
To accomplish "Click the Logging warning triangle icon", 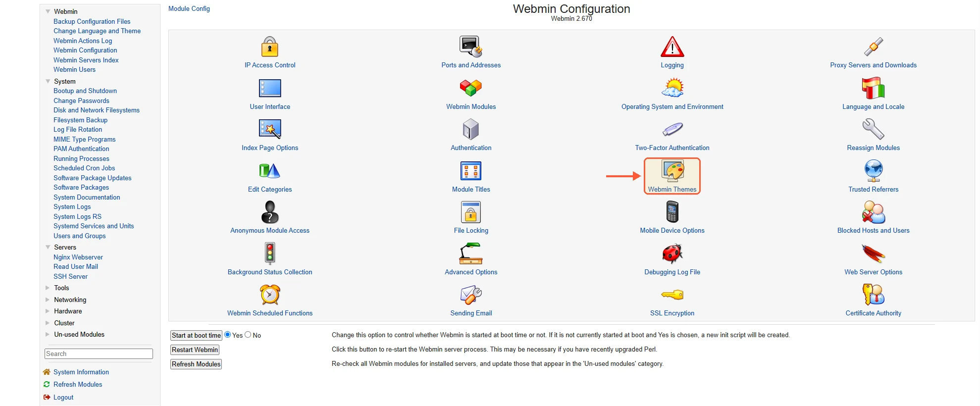I will pos(672,47).
